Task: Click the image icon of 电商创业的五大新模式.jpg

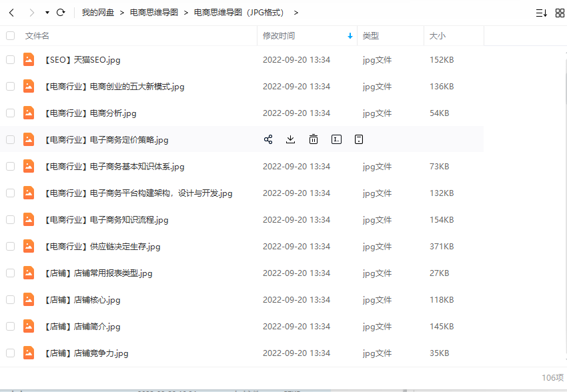Action: (x=29, y=87)
